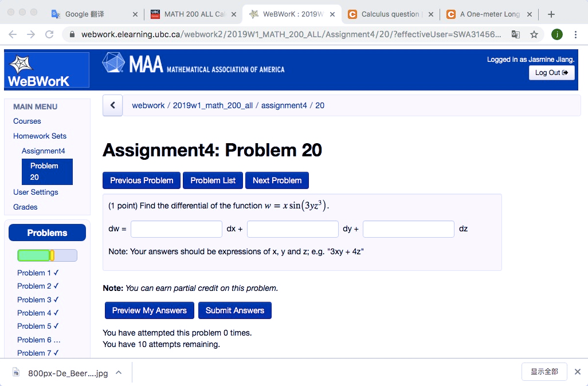Screen dimensions: 588x386
Task: Click the browser back arrow
Action: click(12, 34)
